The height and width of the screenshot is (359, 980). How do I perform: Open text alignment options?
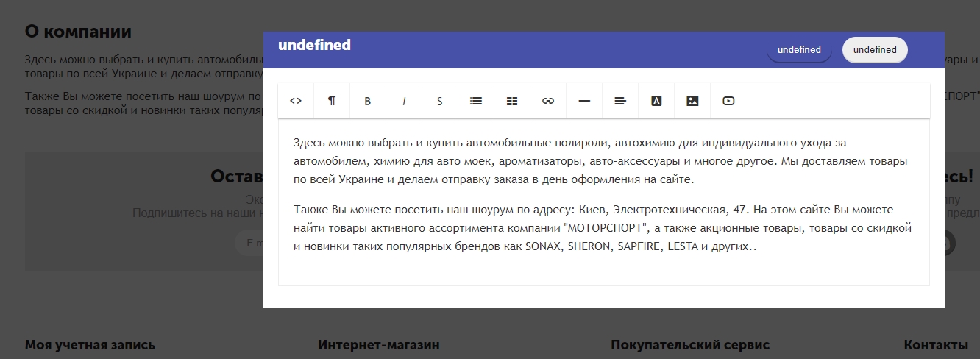tap(620, 101)
